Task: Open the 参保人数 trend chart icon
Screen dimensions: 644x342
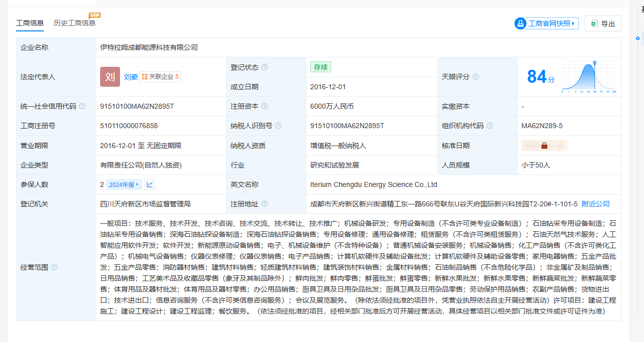Action: pyautogui.click(x=149, y=184)
